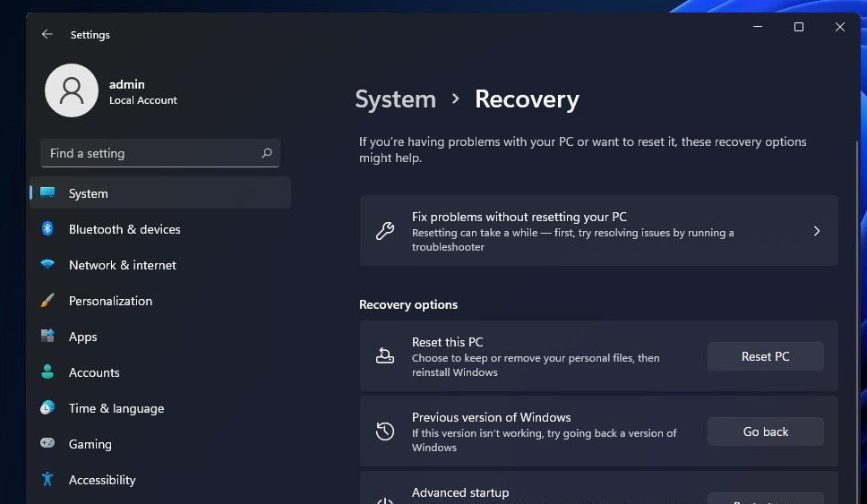The image size is (867, 504).
Task: Click the Network wifi icon in sidebar
Action: click(47, 265)
